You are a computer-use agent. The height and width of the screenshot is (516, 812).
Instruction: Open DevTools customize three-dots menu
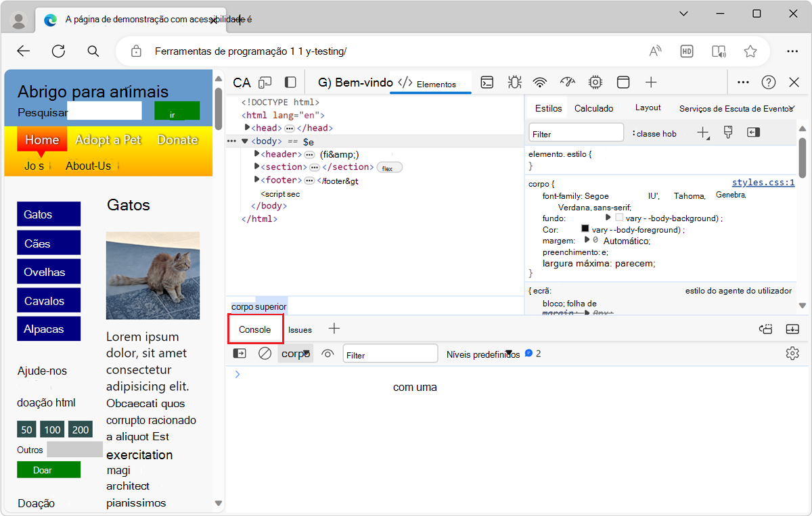pyautogui.click(x=743, y=83)
